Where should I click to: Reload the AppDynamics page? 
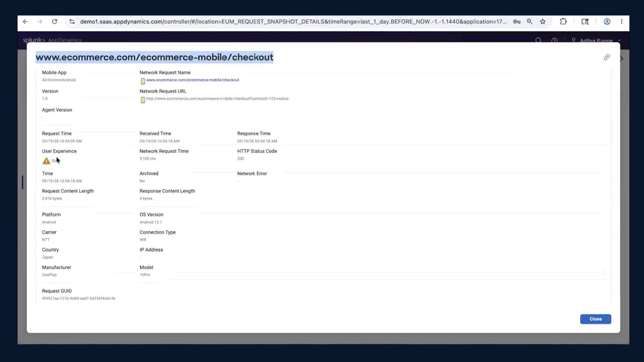point(54,22)
